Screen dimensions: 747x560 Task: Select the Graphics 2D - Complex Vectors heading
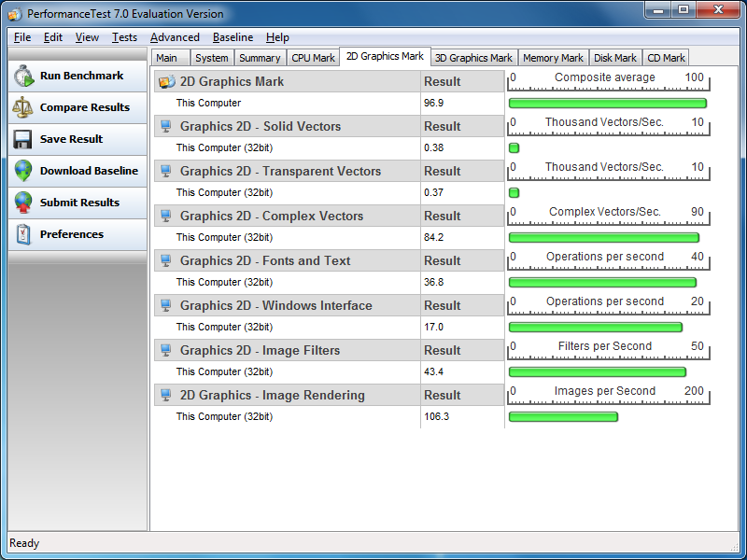272,216
